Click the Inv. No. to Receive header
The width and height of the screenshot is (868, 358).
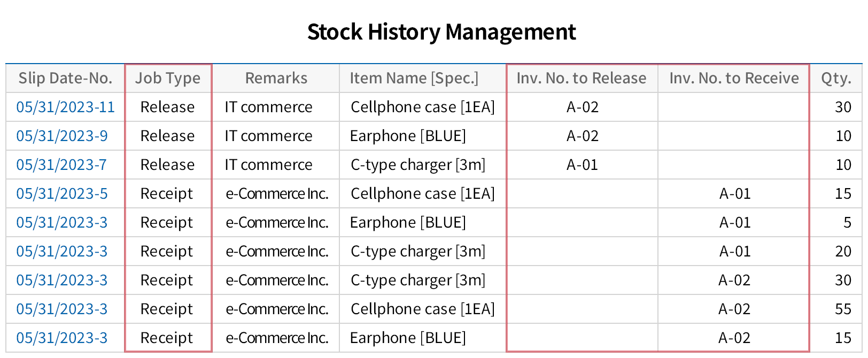point(734,78)
